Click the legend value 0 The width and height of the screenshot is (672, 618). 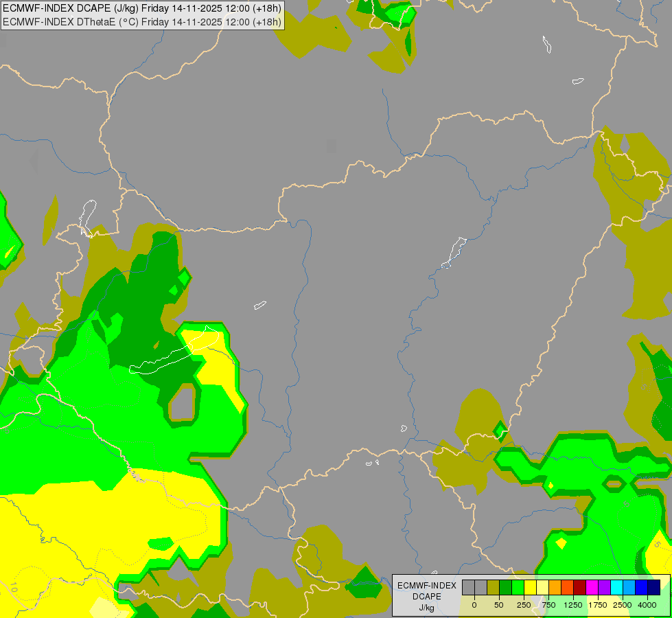click(474, 605)
